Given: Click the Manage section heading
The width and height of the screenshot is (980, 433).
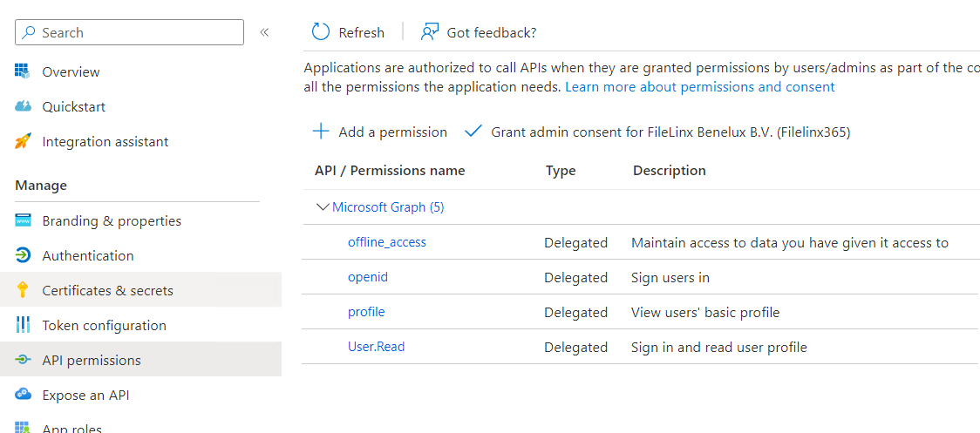Looking at the screenshot, I should coord(41,186).
